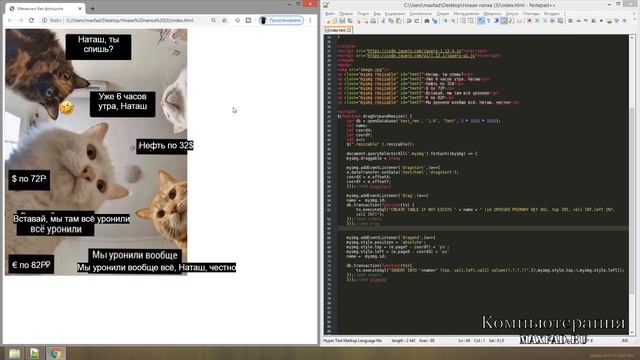Undo the last edit in Notepad++
This screenshot has height=360, width=640.
(409, 21)
